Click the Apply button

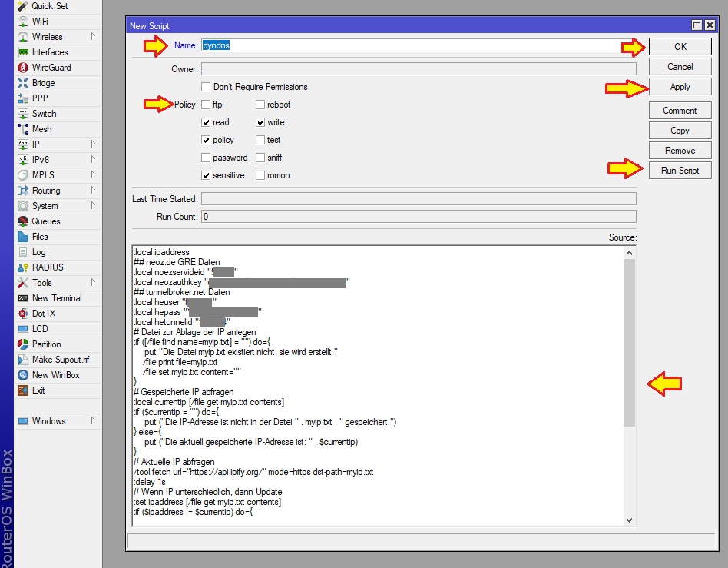680,87
